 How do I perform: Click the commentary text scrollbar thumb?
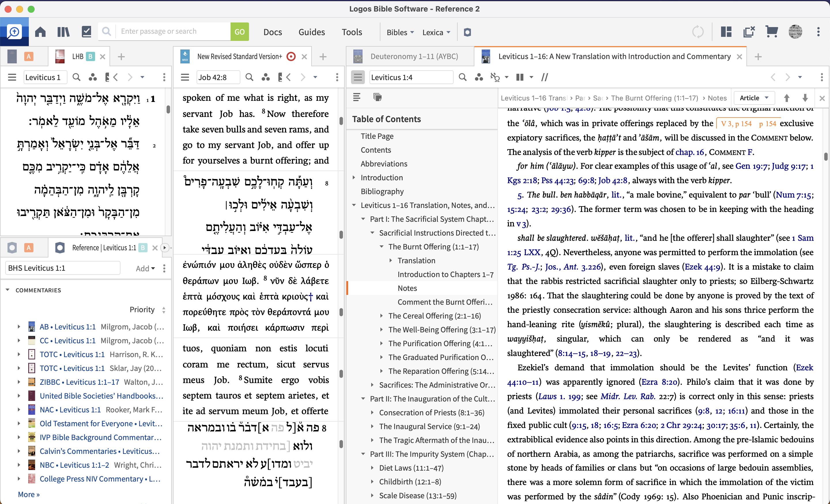coord(825,157)
